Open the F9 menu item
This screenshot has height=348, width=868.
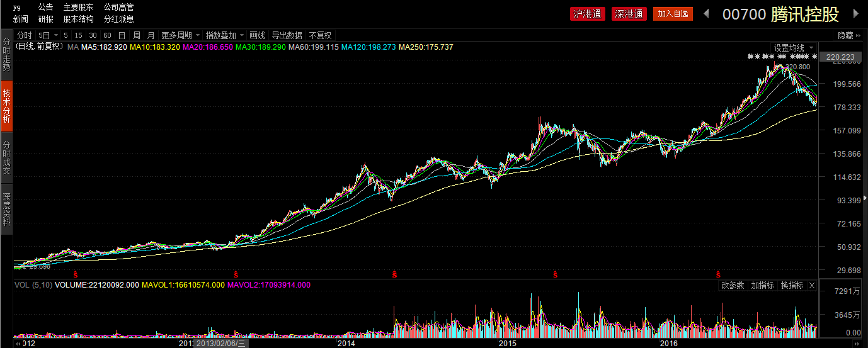pos(17,8)
